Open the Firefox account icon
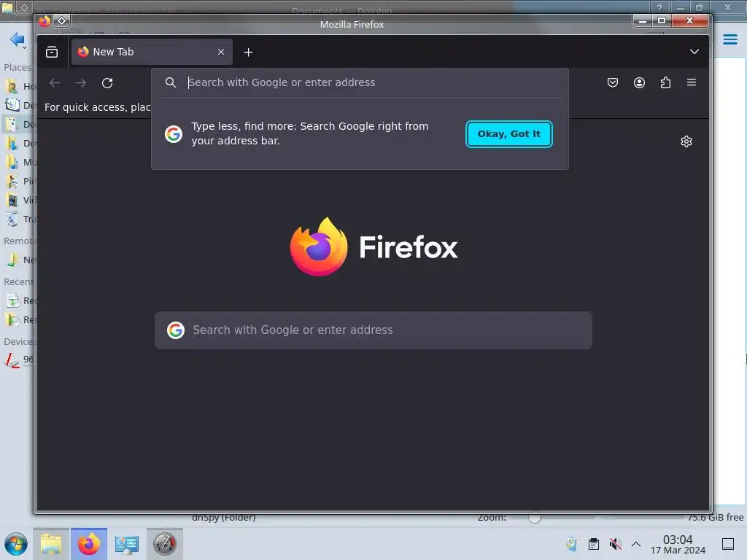This screenshot has height=560, width=747. click(639, 82)
